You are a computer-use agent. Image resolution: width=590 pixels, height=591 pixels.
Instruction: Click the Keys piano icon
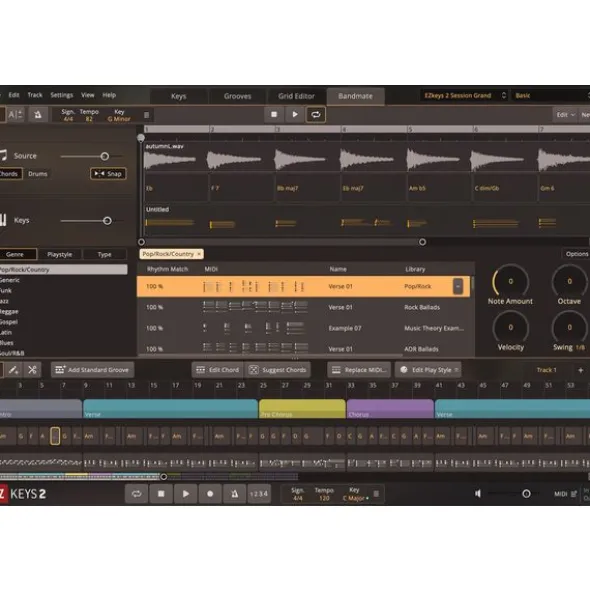[x=3, y=220]
